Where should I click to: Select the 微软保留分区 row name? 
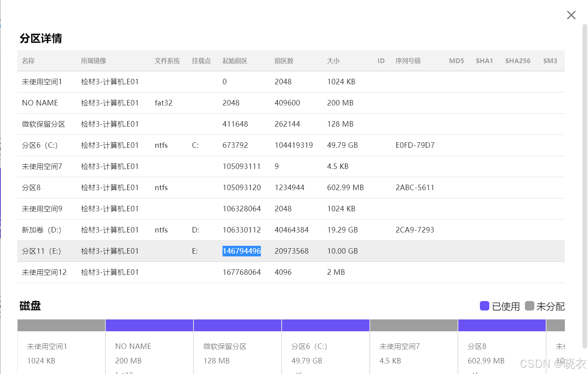coord(43,124)
